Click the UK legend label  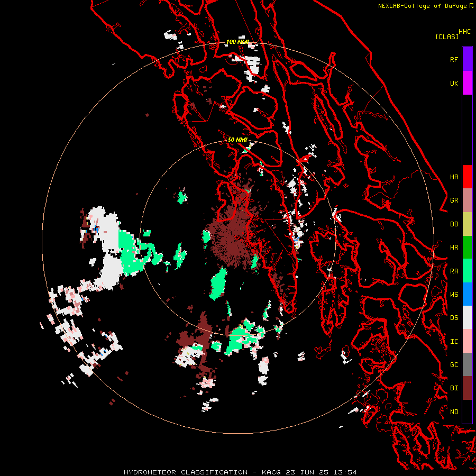pyautogui.click(x=454, y=83)
